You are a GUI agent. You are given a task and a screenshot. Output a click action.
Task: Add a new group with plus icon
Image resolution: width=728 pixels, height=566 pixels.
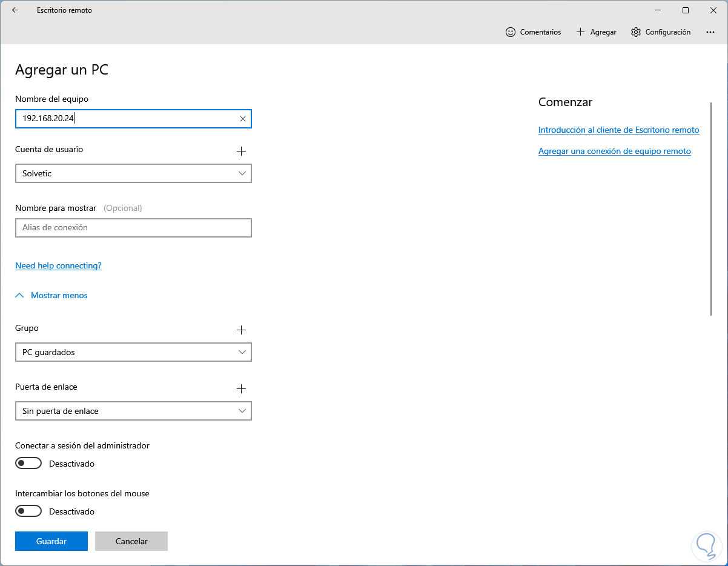241,330
